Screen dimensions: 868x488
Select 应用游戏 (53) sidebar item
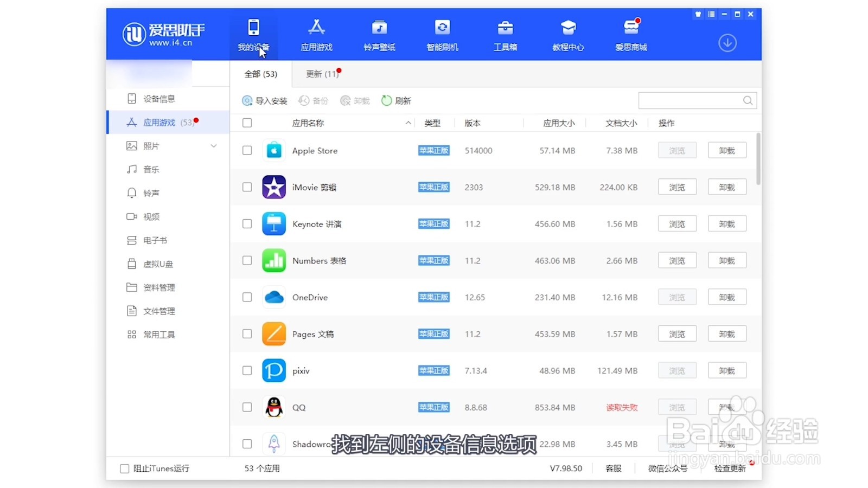point(168,123)
